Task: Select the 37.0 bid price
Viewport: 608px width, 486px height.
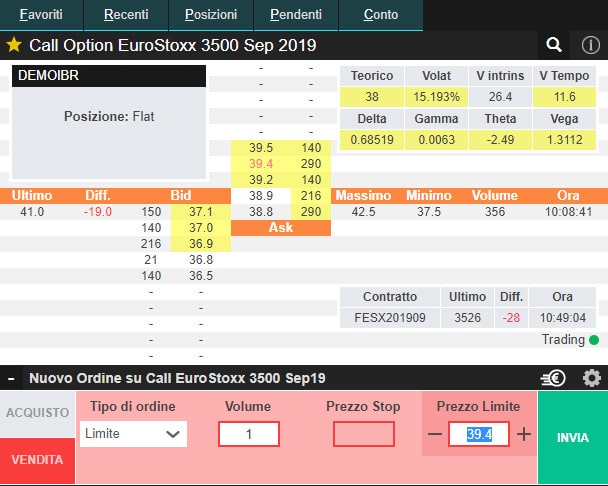Action: click(201, 228)
